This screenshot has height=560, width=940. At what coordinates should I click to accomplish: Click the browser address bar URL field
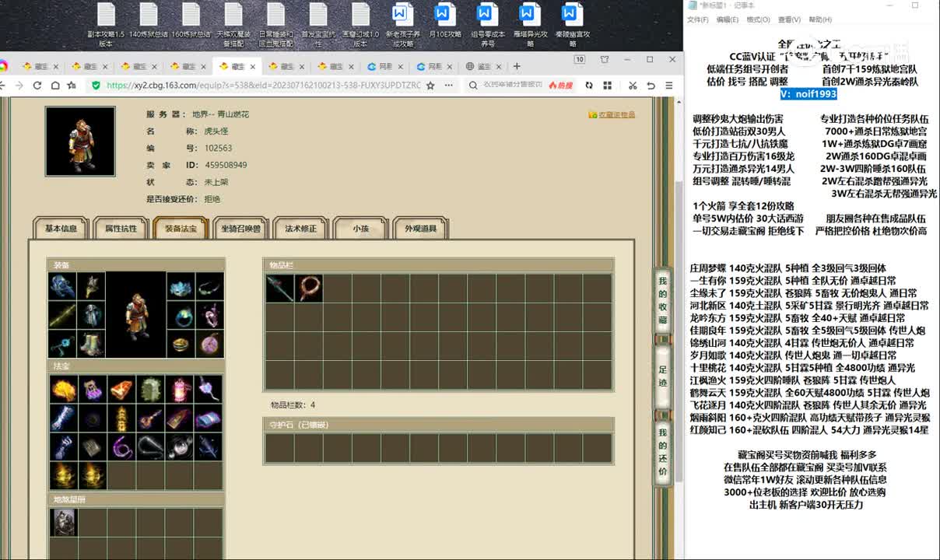click(x=263, y=86)
